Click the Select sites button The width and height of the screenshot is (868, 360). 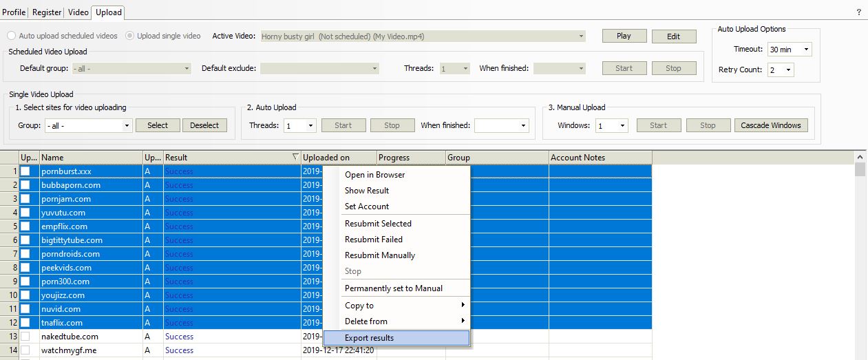point(158,125)
